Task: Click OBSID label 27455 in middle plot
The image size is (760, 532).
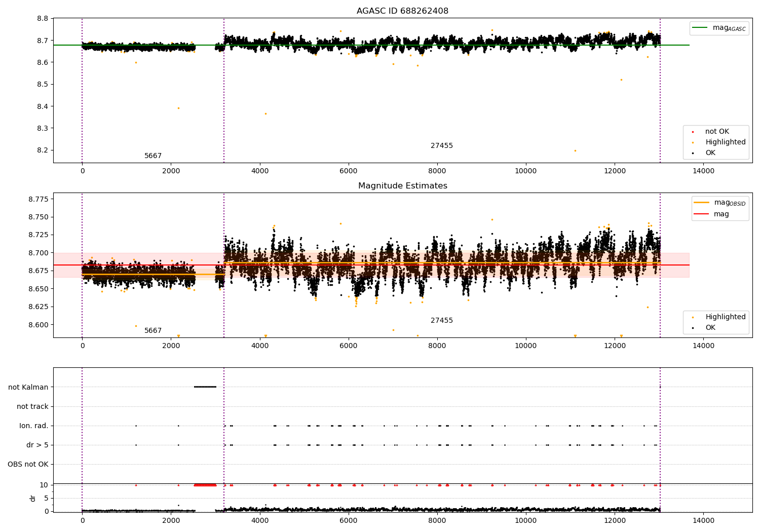Action: [x=442, y=321]
